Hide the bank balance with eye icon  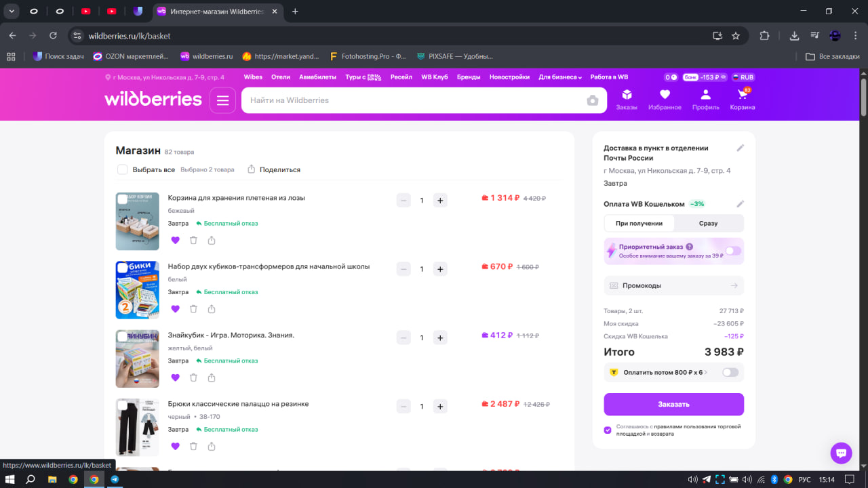coord(723,77)
